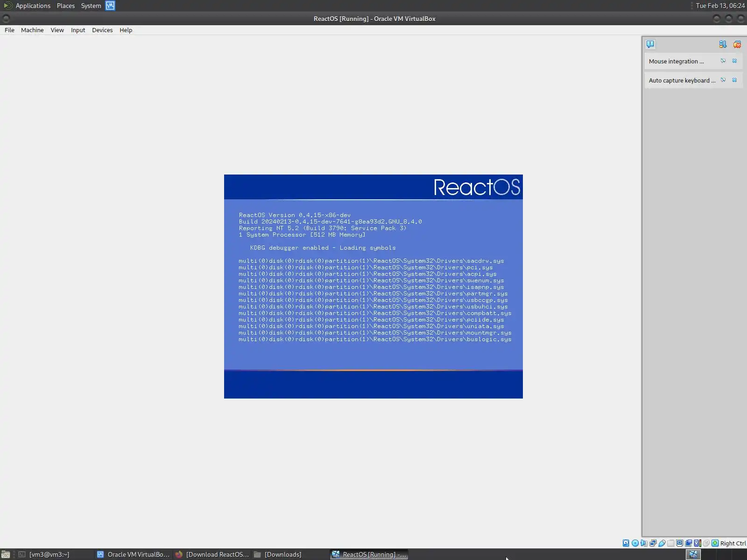Open the File menu in VirtualBox

(9, 30)
